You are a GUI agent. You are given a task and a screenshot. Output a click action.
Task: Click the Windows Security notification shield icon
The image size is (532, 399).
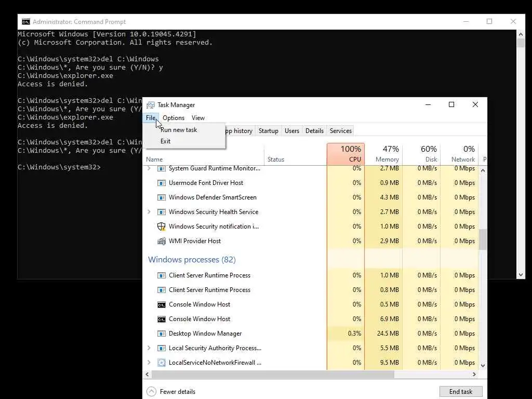coord(162,227)
